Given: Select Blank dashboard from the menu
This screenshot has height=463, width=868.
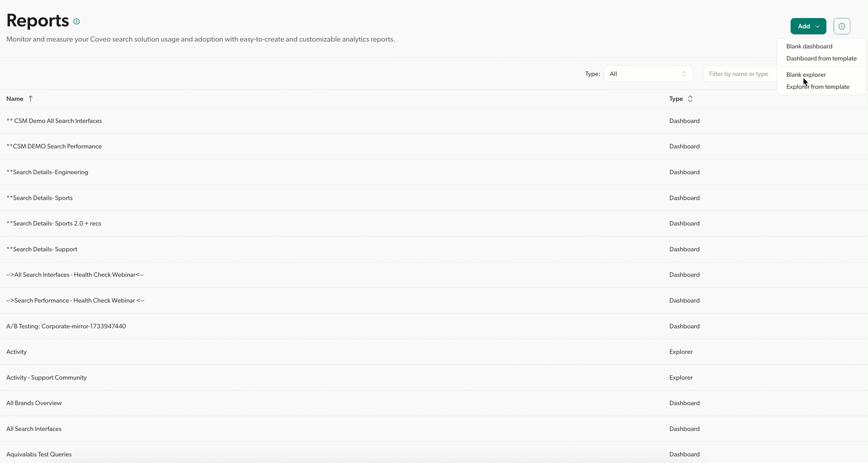Looking at the screenshot, I should tap(809, 46).
